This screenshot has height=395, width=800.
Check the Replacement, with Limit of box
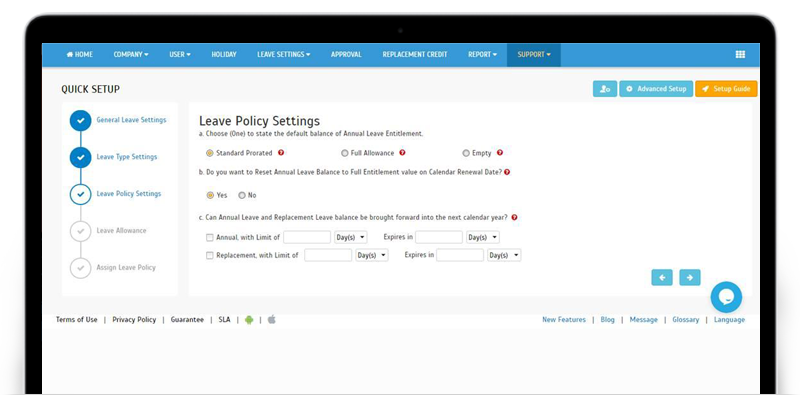[209, 256]
